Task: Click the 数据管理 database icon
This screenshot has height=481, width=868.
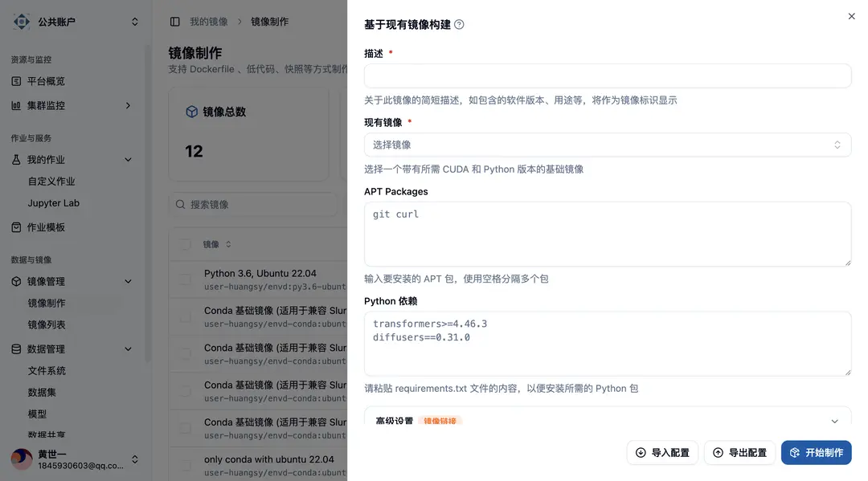Action: 16,349
